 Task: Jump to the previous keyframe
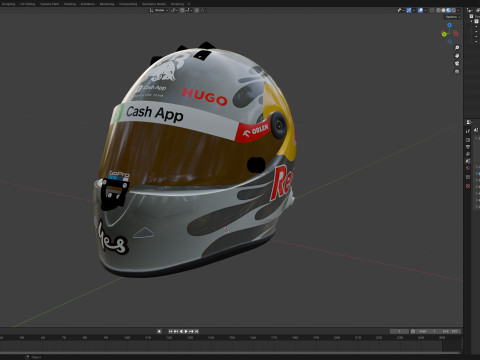(176, 331)
